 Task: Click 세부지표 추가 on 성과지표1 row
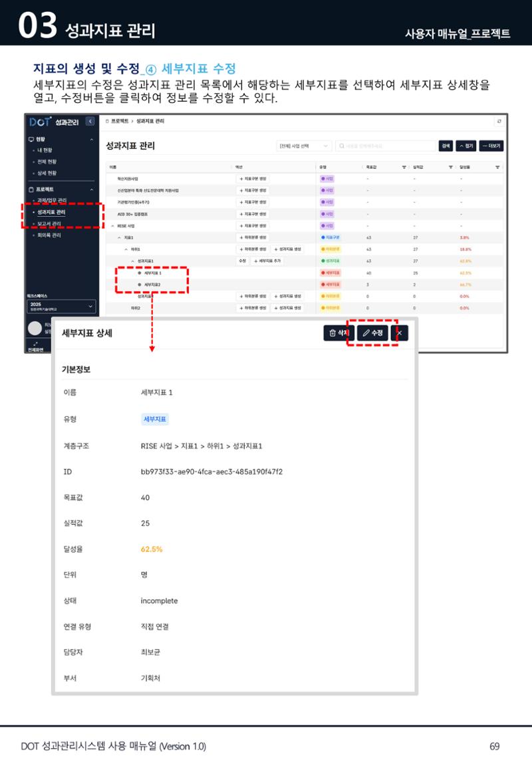pyautogui.click(x=267, y=261)
